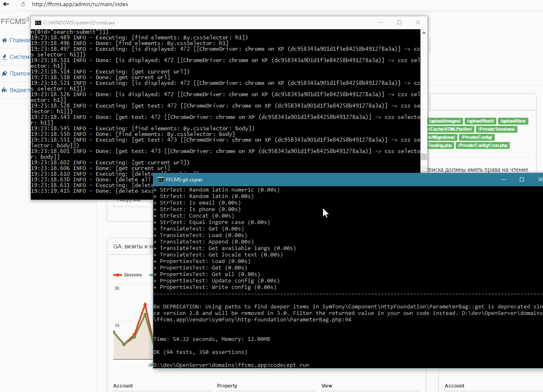543x392 pixels.
Task: Click the Sessions legend label
Action: 133,275
